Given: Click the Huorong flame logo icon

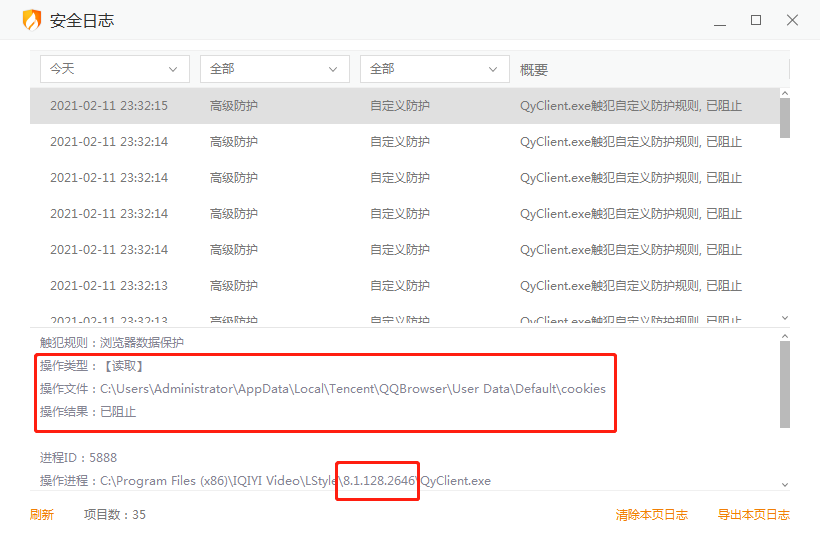Looking at the screenshot, I should (x=32, y=20).
